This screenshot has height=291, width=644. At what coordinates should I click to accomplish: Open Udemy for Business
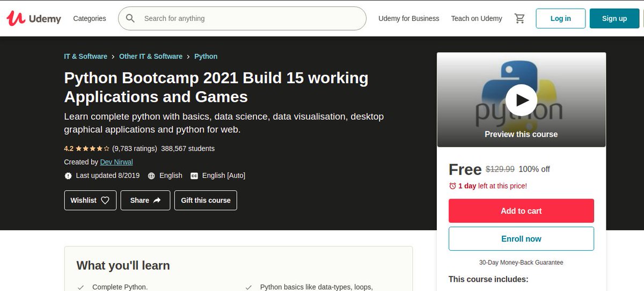pyautogui.click(x=409, y=18)
